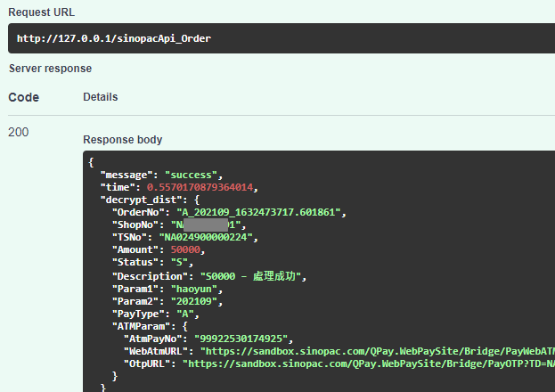Click the redacted ShopNo value
555x392 pixels.
[206, 225]
